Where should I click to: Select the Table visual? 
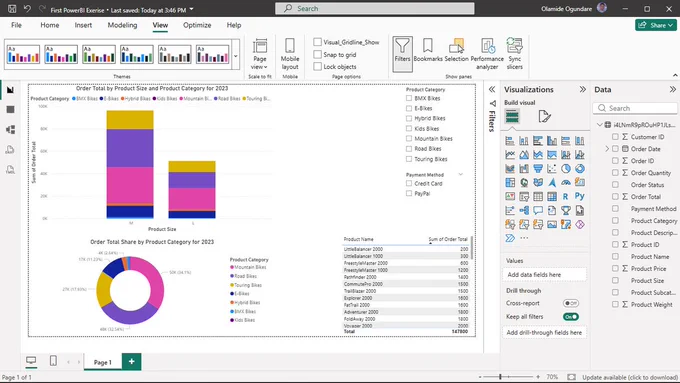(538, 196)
